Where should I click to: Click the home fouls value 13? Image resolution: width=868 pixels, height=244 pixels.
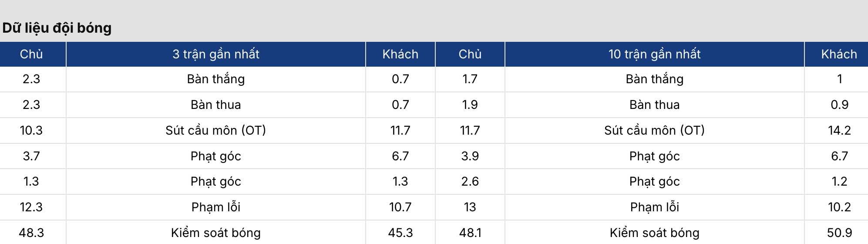(x=470, y=207)
